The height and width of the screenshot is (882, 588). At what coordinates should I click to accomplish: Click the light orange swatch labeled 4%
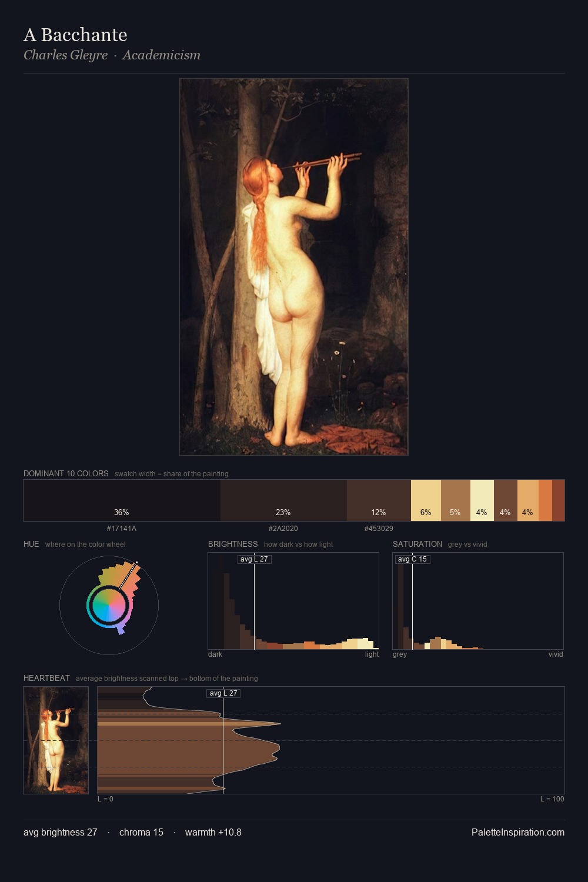528,500
